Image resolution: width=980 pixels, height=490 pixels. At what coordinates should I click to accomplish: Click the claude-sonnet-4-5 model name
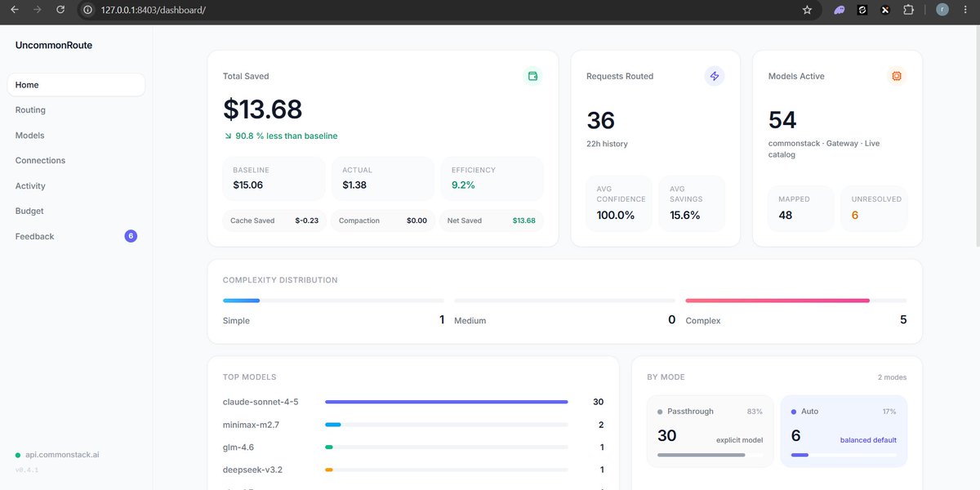(x=261, y=402)
